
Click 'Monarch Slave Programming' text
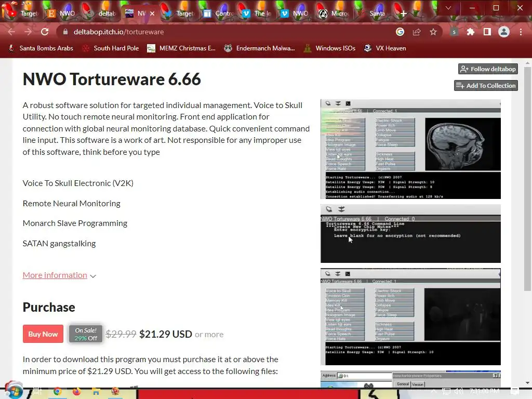click(75, 223)
